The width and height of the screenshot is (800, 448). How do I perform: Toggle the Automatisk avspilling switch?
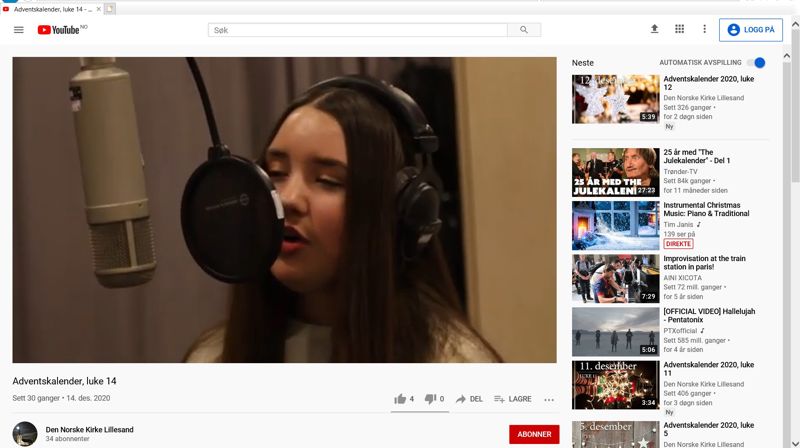point(756,63)
